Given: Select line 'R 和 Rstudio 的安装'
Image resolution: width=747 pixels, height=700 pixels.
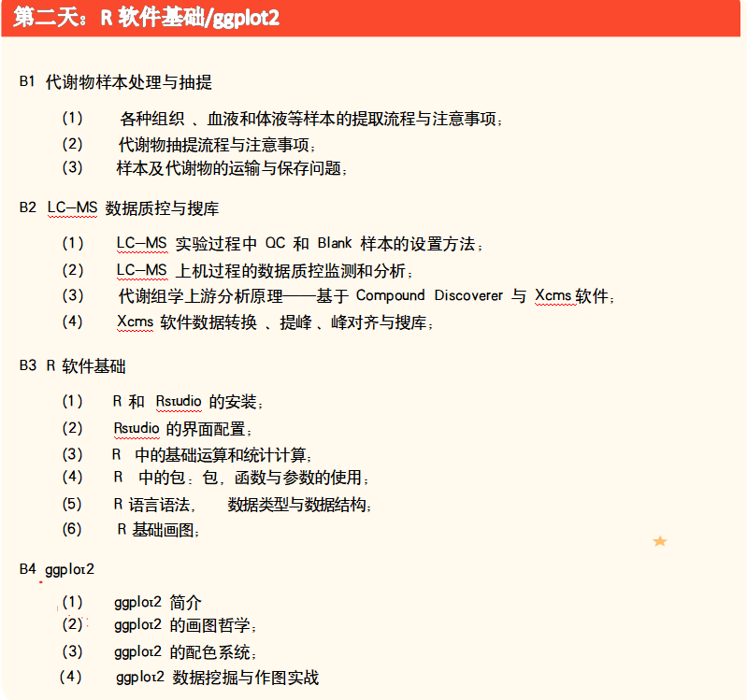Looking at the screenshot, I should click(x=187, y=402).
